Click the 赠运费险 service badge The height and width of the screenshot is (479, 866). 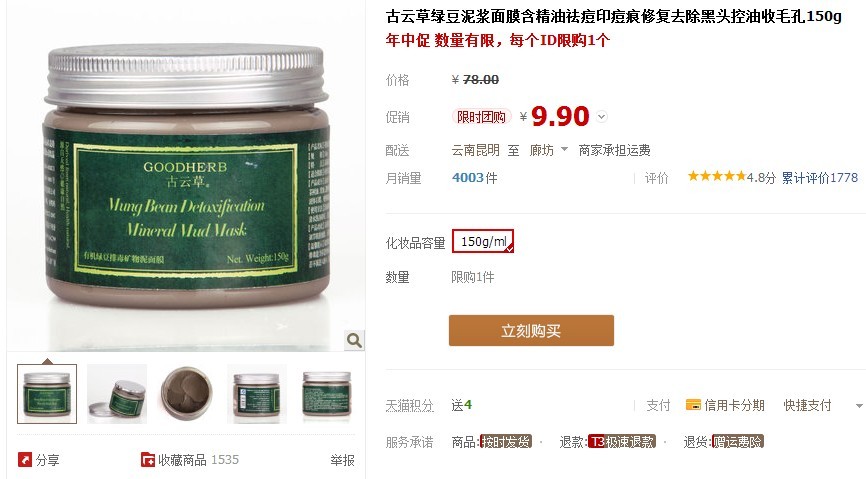pos(738,441)
